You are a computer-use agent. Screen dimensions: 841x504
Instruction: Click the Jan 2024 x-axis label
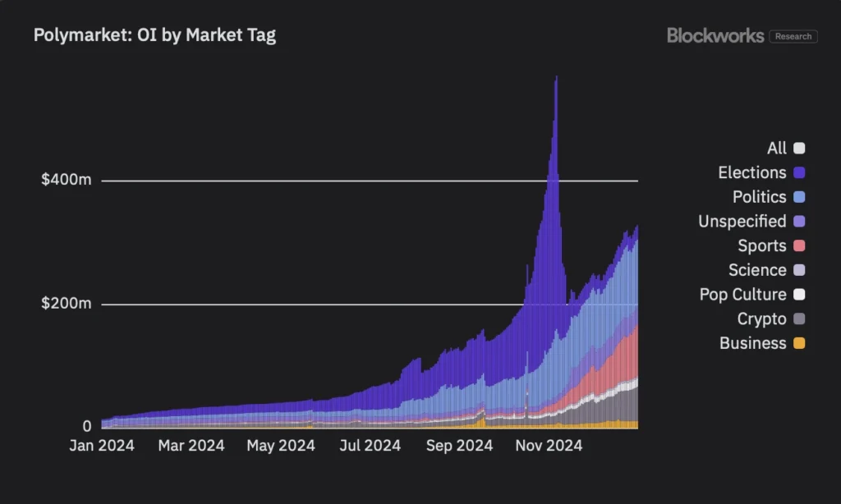coord(102,446)
